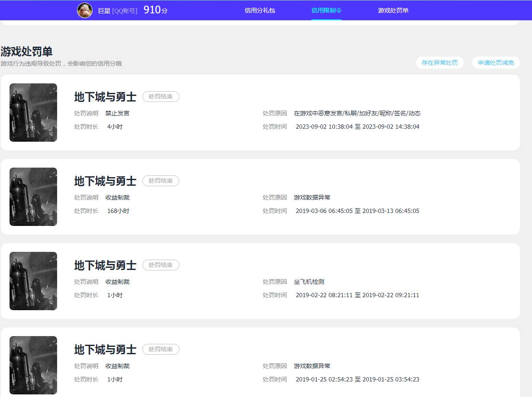Select the game thumbnail of the 坐飞机检测 penalty
532x397 pixels.
(x=33, y=281)
